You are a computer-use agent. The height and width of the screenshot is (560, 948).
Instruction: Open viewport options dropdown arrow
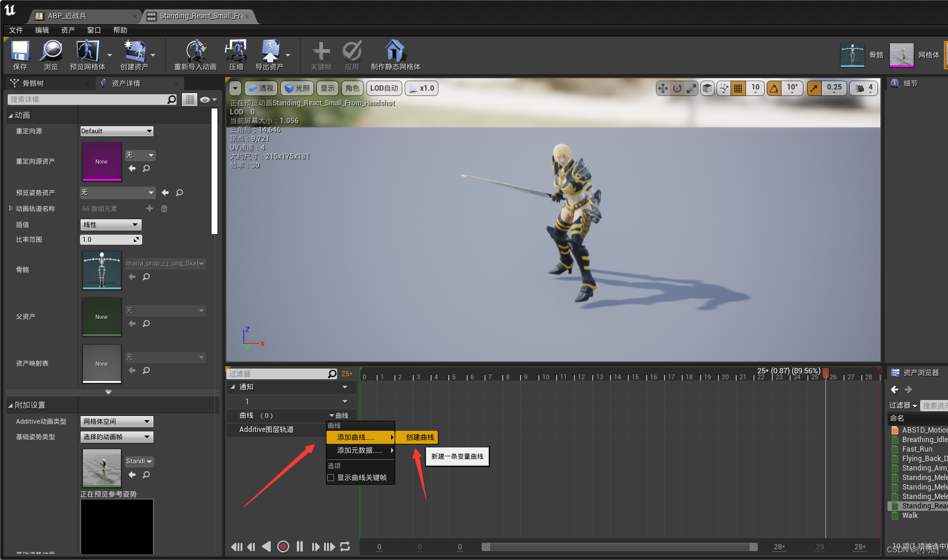tap(235, 88)
